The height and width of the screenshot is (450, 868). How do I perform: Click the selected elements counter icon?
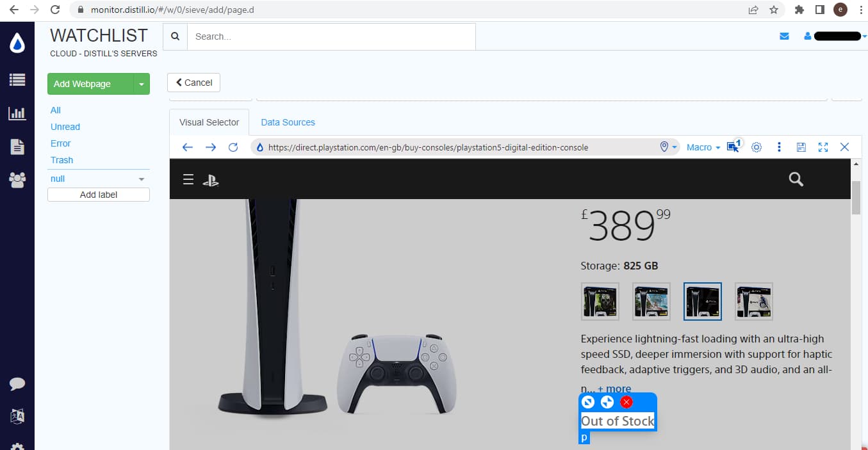pos(733,147)
